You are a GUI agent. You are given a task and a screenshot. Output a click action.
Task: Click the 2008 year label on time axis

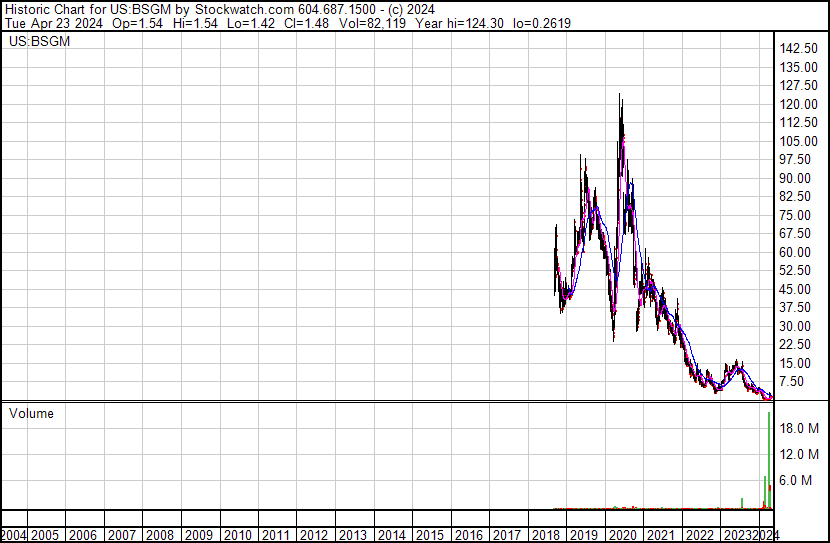(x=160, y=536)
